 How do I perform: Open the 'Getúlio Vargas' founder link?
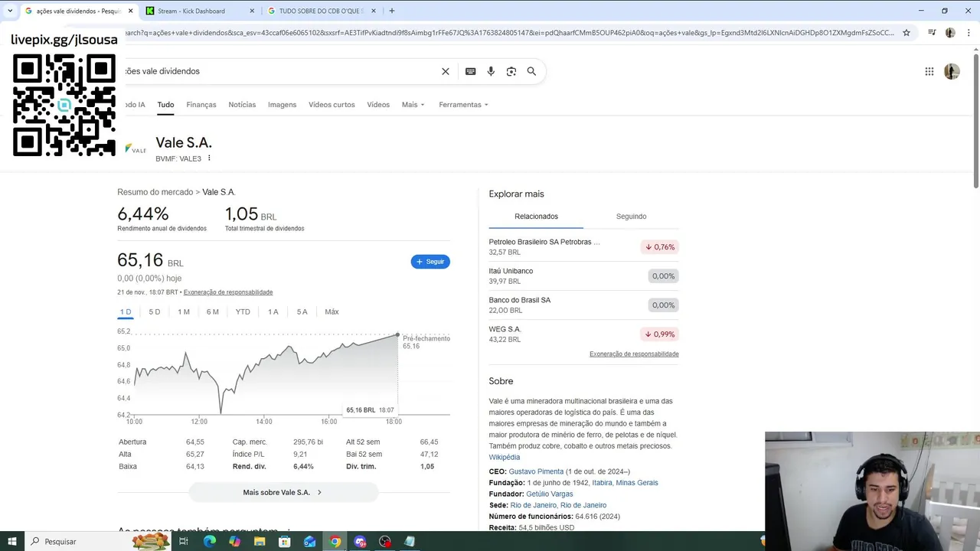(x=550, y=494)
